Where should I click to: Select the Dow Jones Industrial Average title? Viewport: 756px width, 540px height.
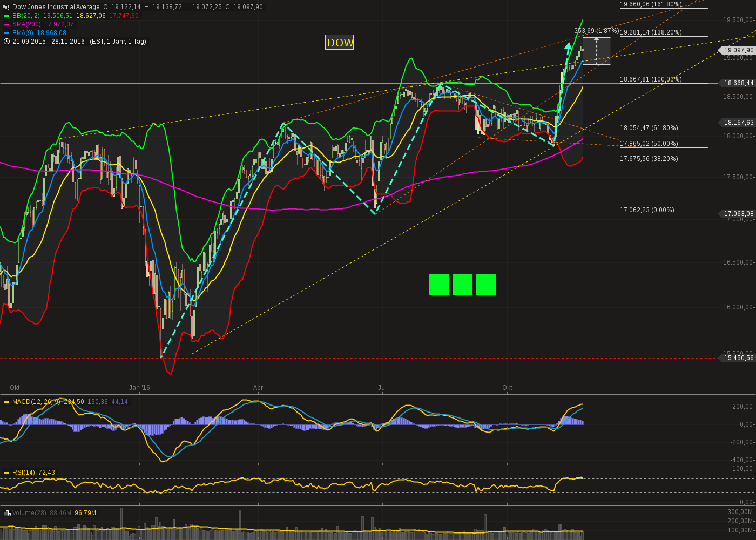pos(56,7)
